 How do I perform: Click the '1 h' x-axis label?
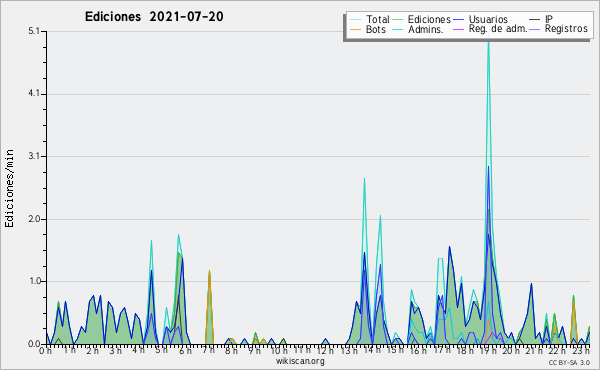[x=69, y=350]
